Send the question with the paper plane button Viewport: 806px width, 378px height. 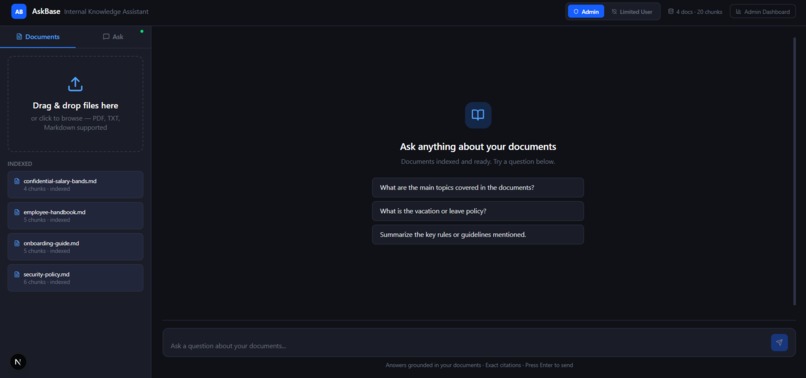coord(779,343)
